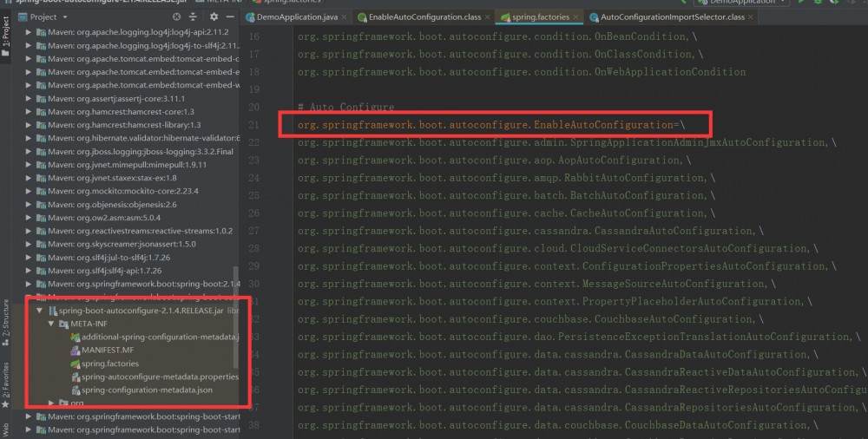The height and width of the screenshot is (439, 868).
Task: Expand Maven: org.objenesis:objenesis:2.6
Action: click(29, 204)
